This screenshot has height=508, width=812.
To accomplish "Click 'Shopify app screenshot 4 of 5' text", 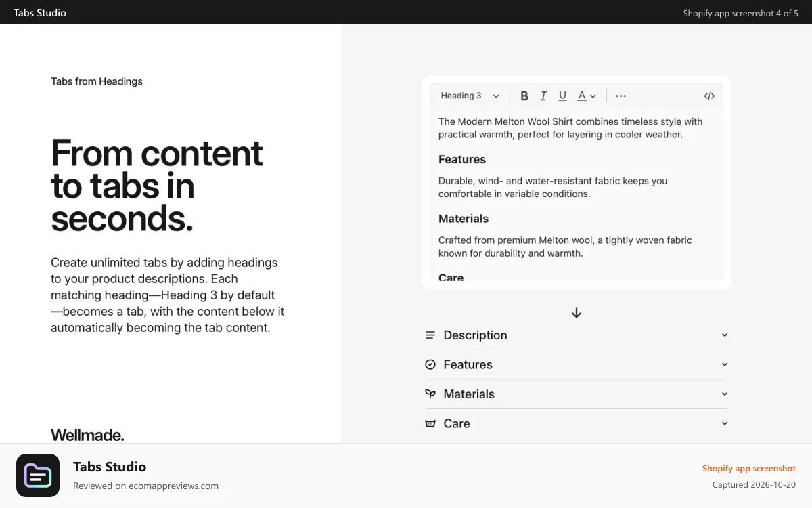I will (x=740, y=13).
